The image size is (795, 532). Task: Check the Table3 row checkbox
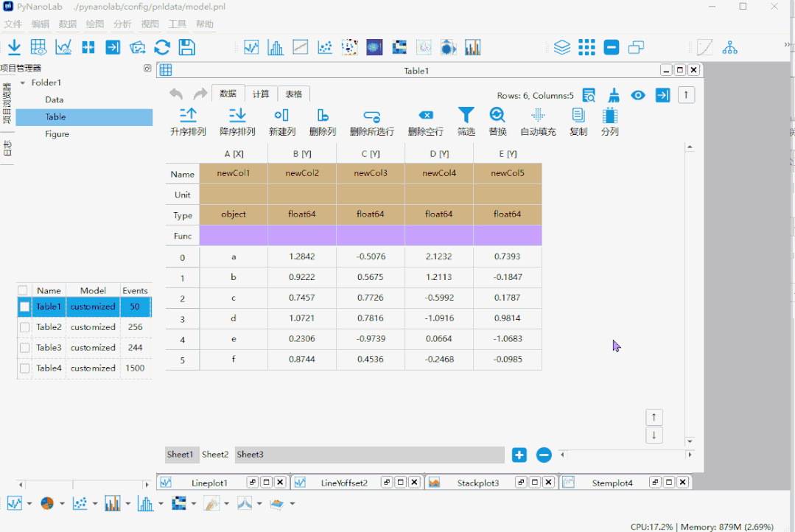tap(24, 348)
